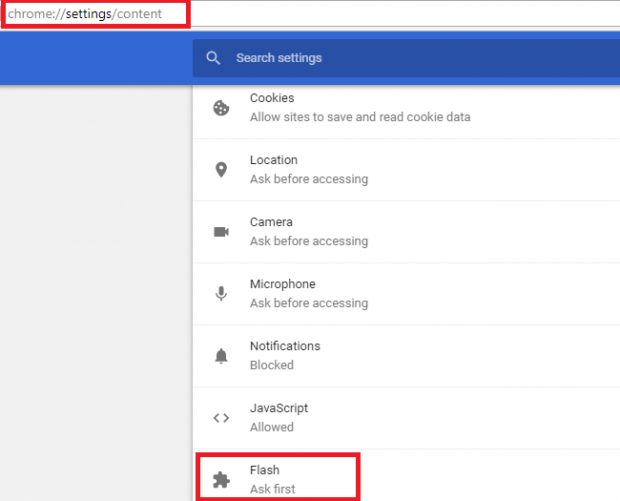Click 'Allow sites to save and read cookie data'
The image size is (620, 501).
point(360,117)
